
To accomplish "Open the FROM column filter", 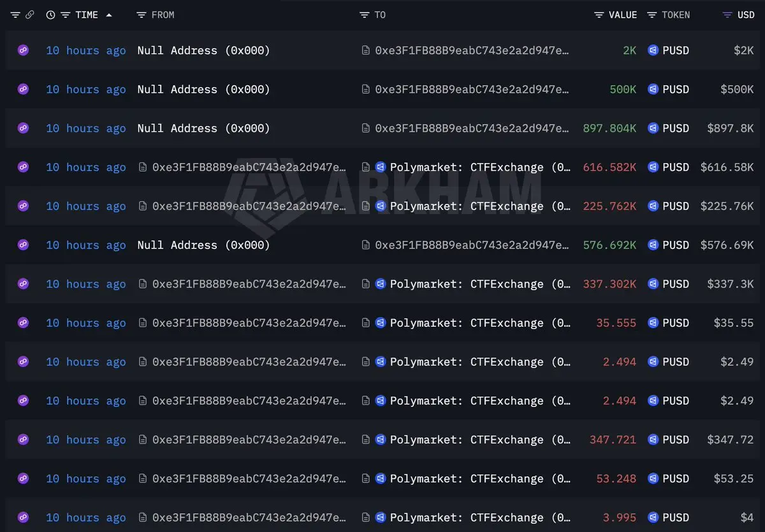I will (142, 15).
